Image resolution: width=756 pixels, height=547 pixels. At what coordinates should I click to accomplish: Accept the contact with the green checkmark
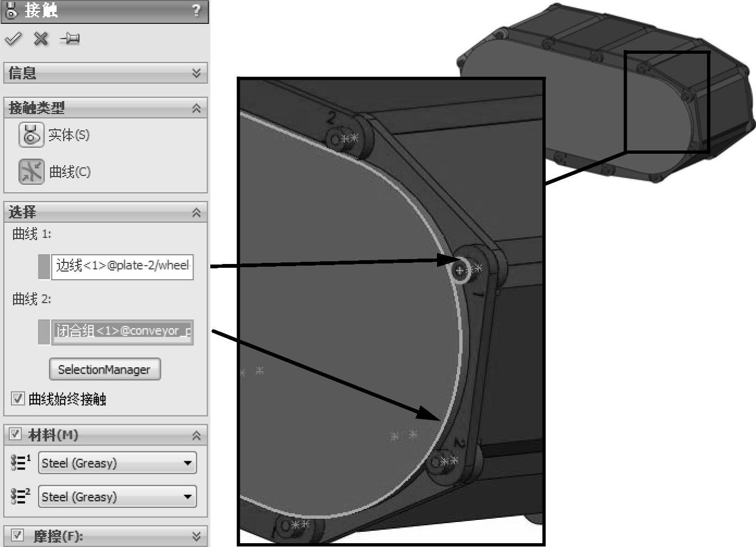(x=13, y=39)
